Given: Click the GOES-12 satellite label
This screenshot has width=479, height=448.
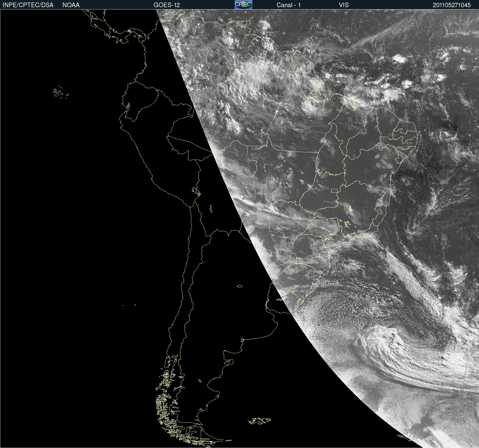Looking at the screenshot, I should (x=167, y=5).
